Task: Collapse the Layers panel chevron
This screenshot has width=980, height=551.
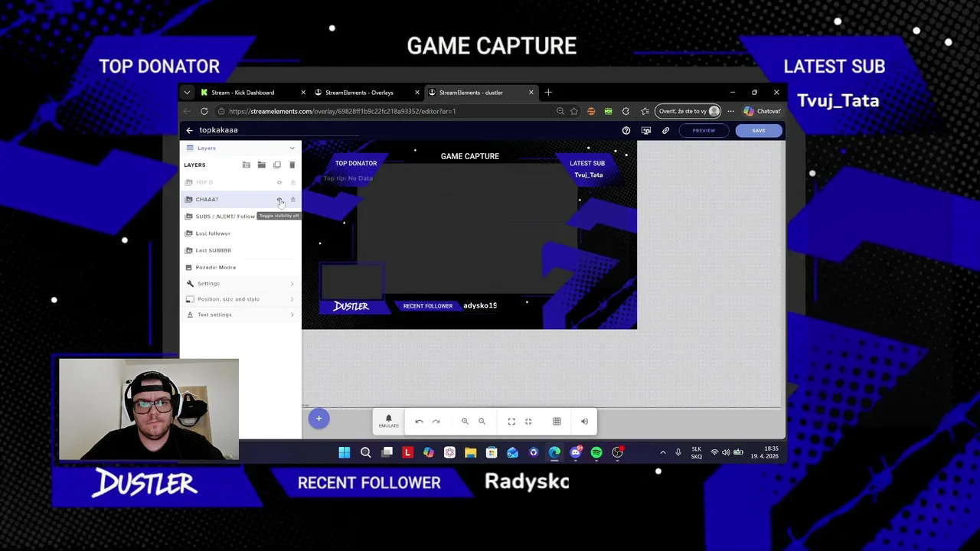Action: coord(292,148)
